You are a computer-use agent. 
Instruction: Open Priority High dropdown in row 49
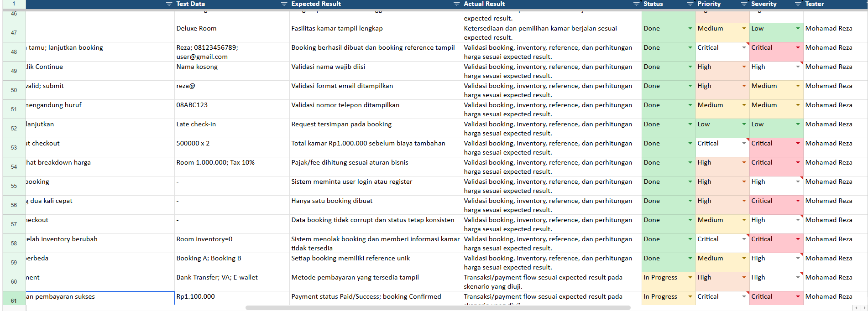[744, 67]
